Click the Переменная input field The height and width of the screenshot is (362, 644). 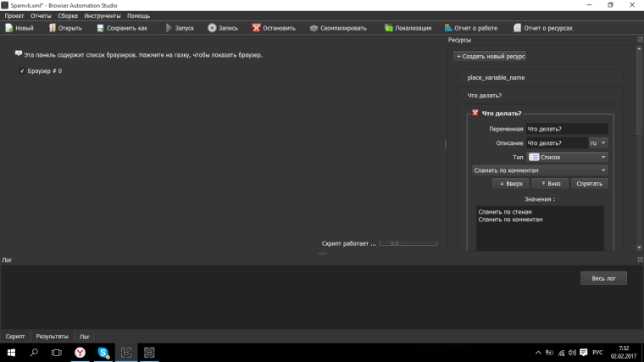(566, 129)
